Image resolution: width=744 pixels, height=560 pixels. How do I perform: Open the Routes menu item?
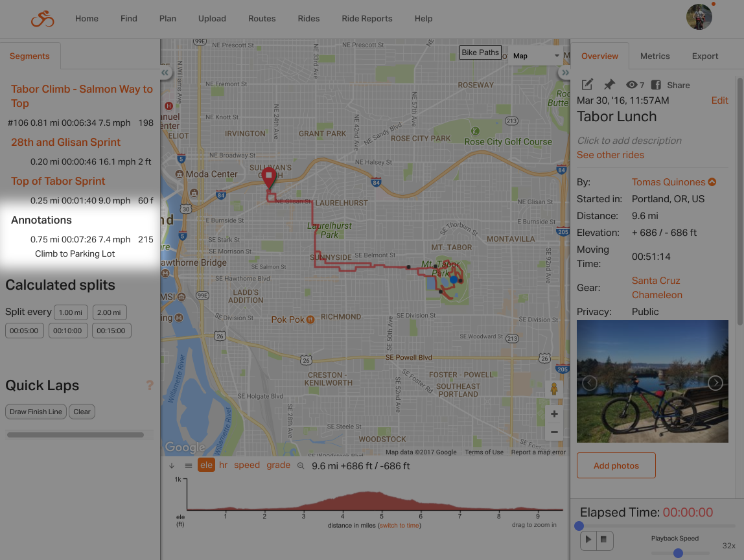tap(262, 19)
